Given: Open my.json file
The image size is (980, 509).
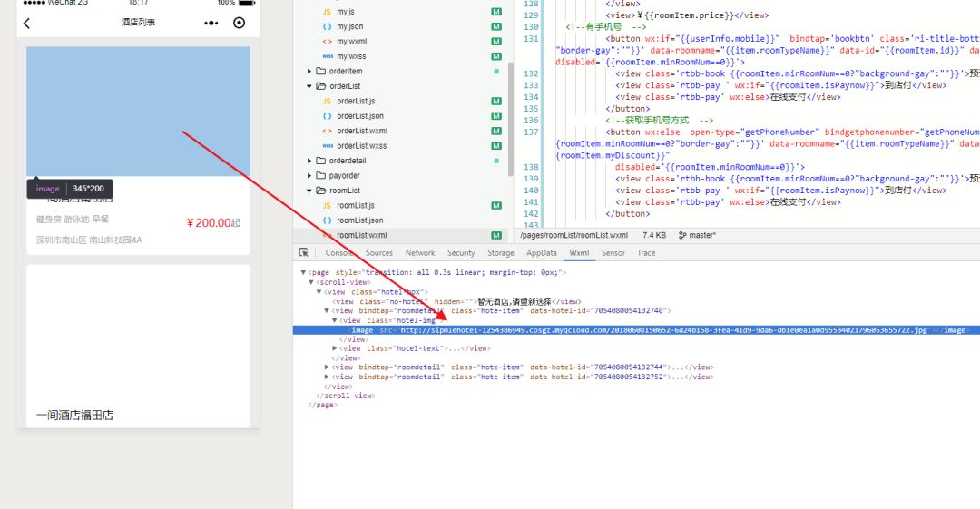Looking at the screenshot, I should tap(350, 27).
